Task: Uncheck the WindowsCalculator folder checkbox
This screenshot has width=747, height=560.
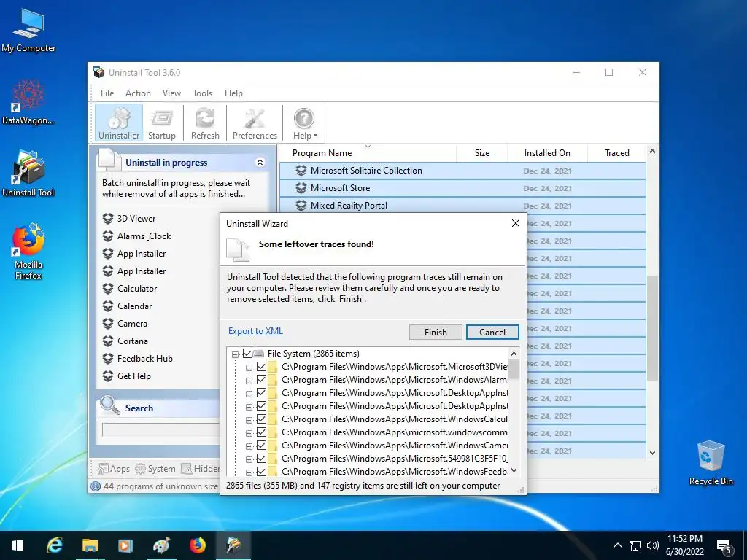Action: [262, 419]
